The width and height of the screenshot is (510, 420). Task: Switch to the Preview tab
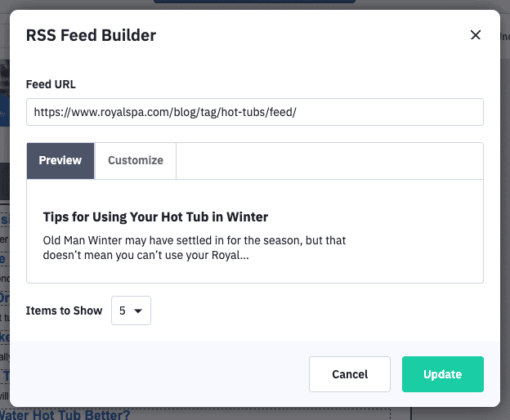pyautogui.click(x=60, y=160)
